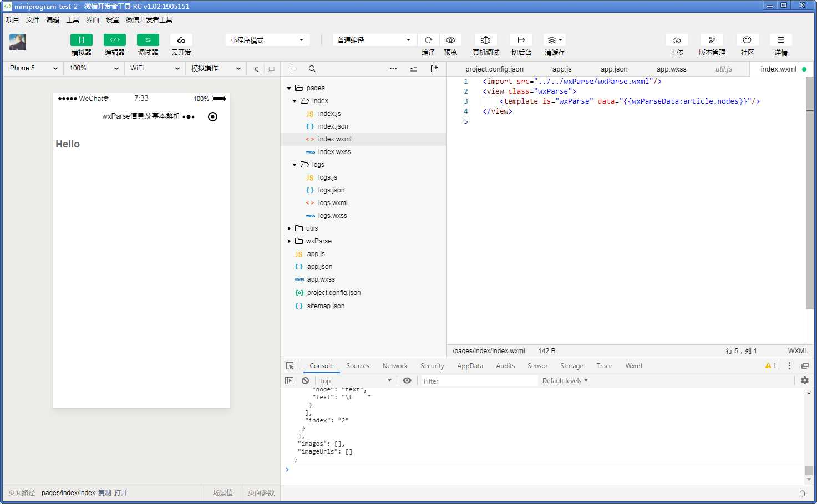Click the warning count indicator
Image resolution: width=817 pixels, height=504 pixels.
[x=771, y=366]
